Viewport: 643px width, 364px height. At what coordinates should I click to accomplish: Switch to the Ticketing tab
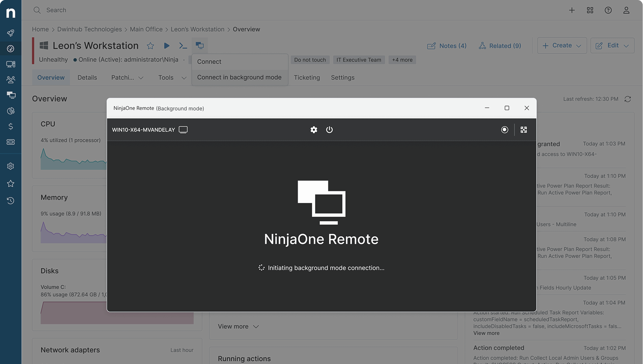pos(307,78)
